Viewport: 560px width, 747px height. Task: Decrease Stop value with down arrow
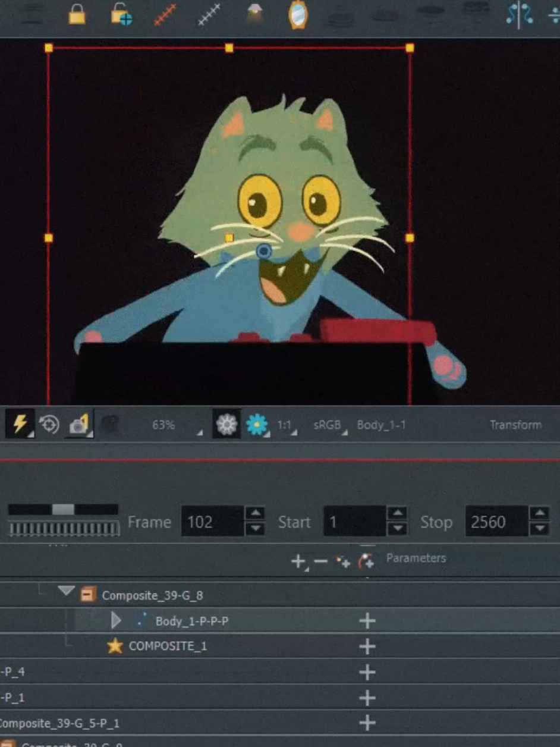click(x=539, y=529)
